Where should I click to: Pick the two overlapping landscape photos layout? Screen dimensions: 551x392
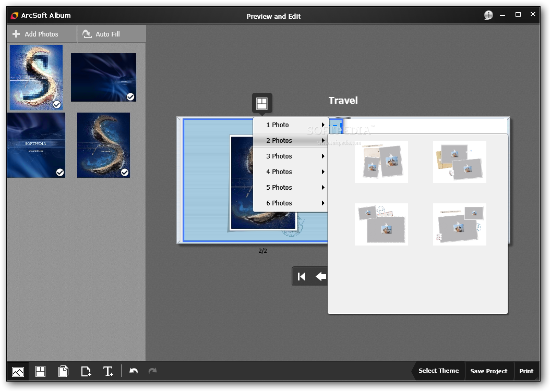tap(460, 162)
